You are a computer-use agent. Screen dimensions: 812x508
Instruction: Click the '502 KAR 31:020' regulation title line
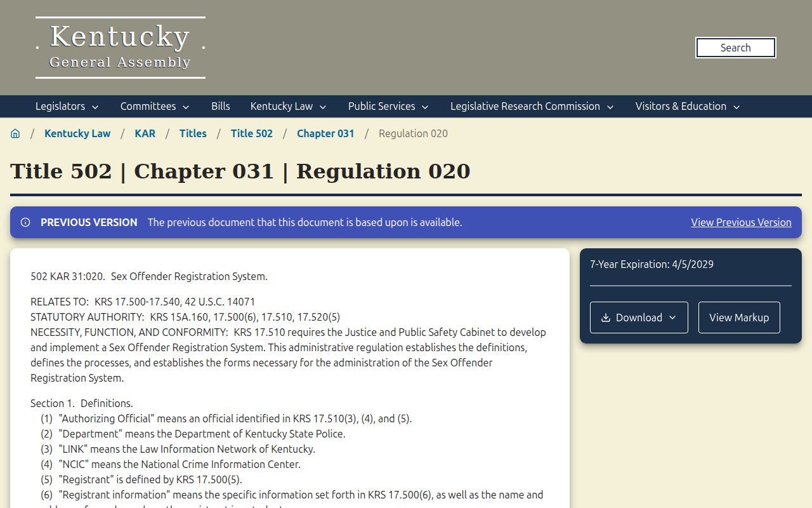[x=149, y=276]
